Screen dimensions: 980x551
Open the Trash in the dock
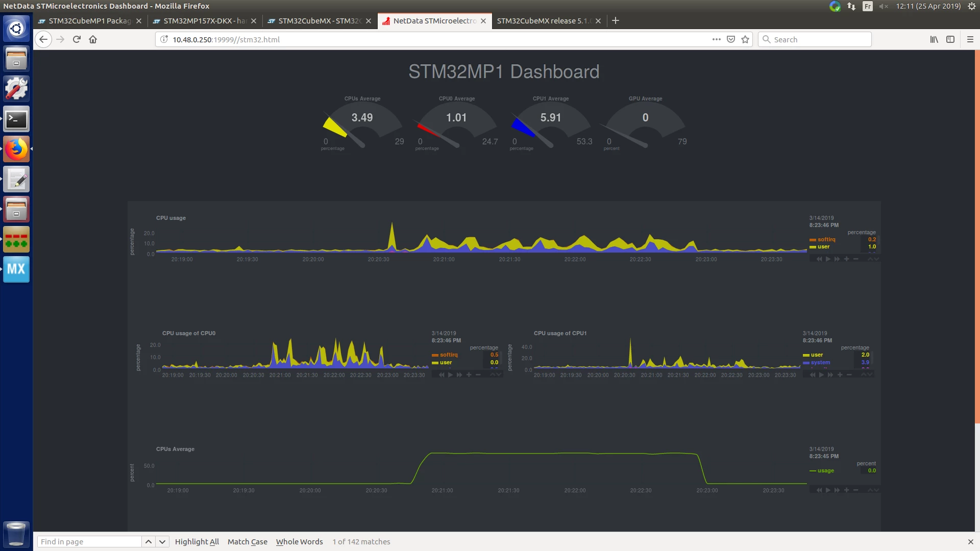[16, 534]
